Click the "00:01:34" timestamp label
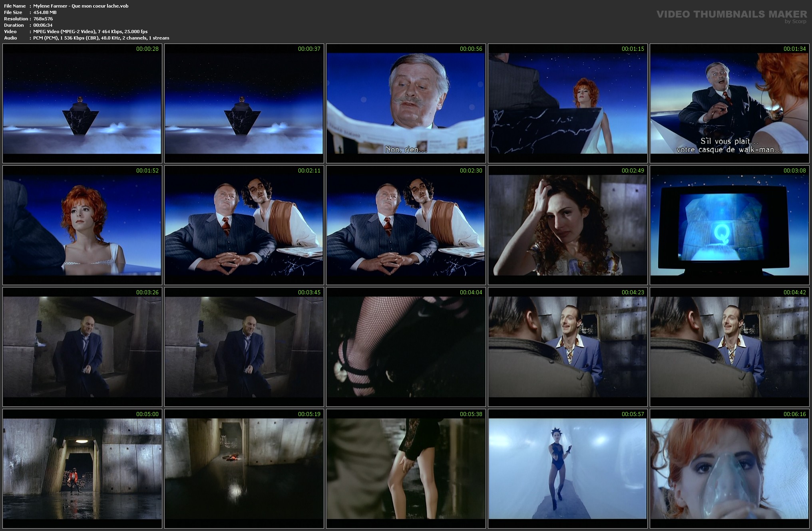The height and width of the screenshot is (531, 812). click(x=795, y=49)
